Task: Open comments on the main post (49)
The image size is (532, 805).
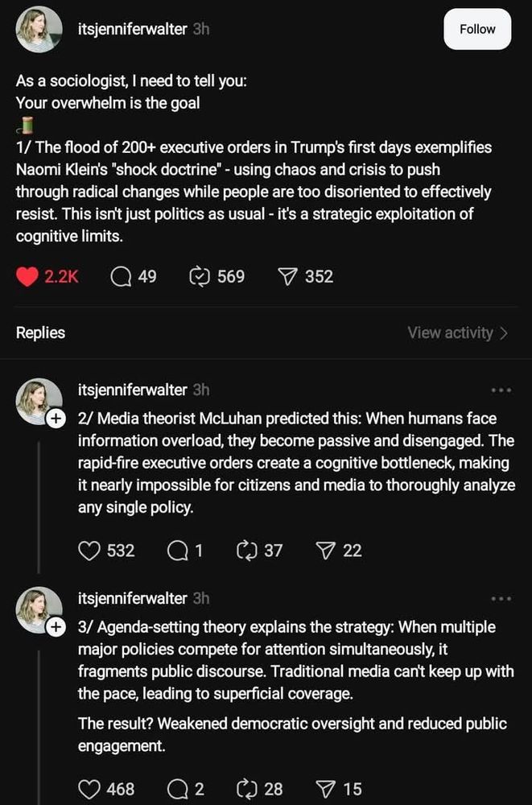Action: (x=122, y=277)
